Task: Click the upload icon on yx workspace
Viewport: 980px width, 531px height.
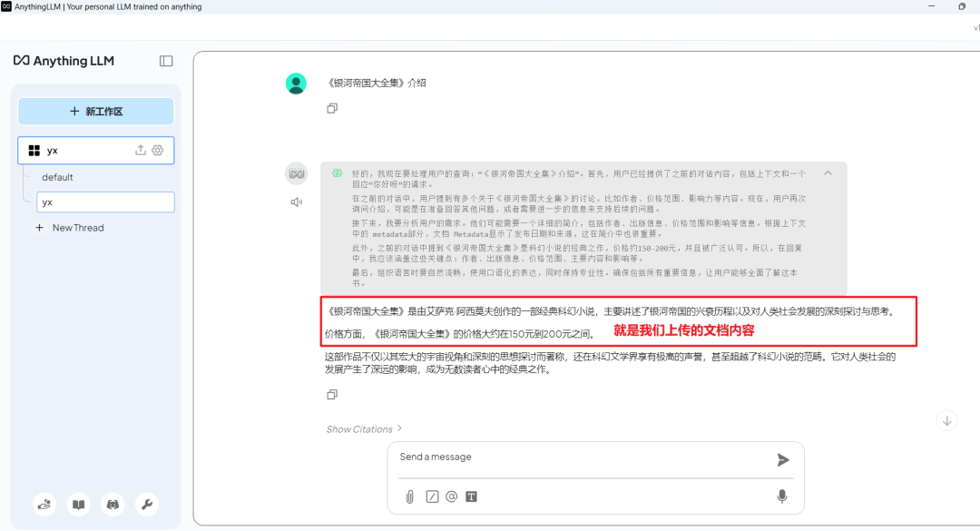Action: click(x=141, y=150)
